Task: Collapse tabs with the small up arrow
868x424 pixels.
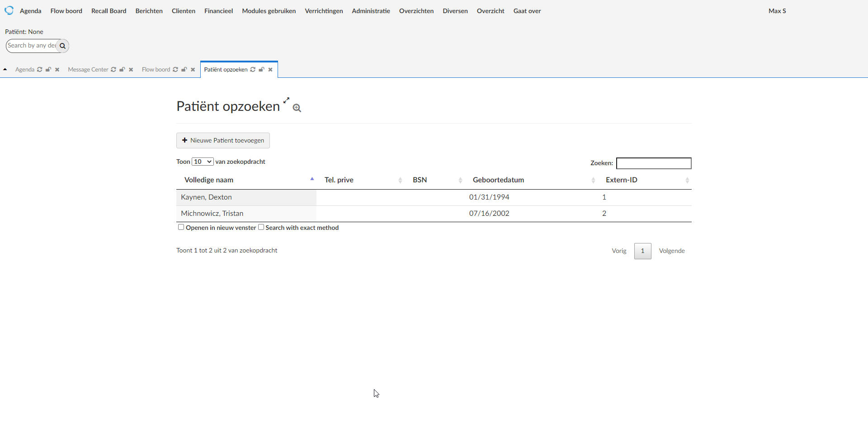Action: tap(5, 69)
